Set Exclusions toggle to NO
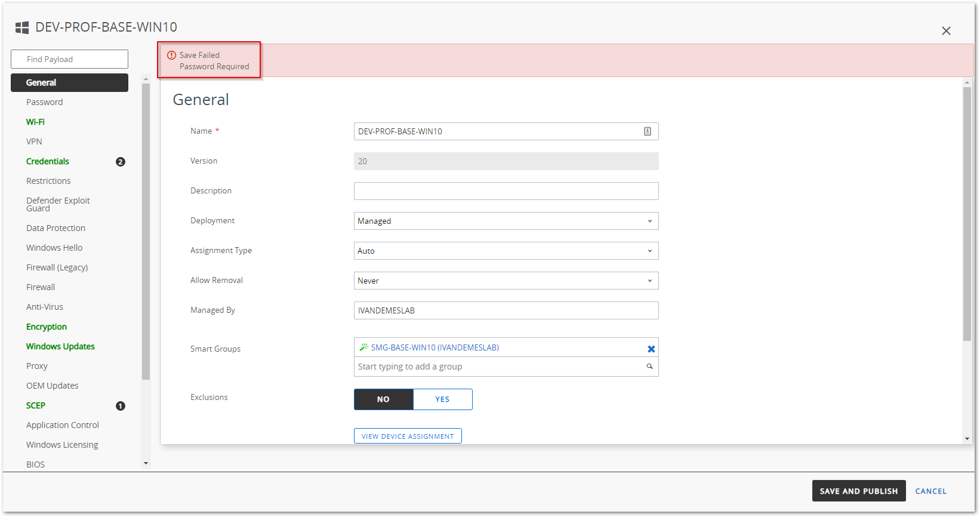 pyautogui.click(x=383, y=399)
